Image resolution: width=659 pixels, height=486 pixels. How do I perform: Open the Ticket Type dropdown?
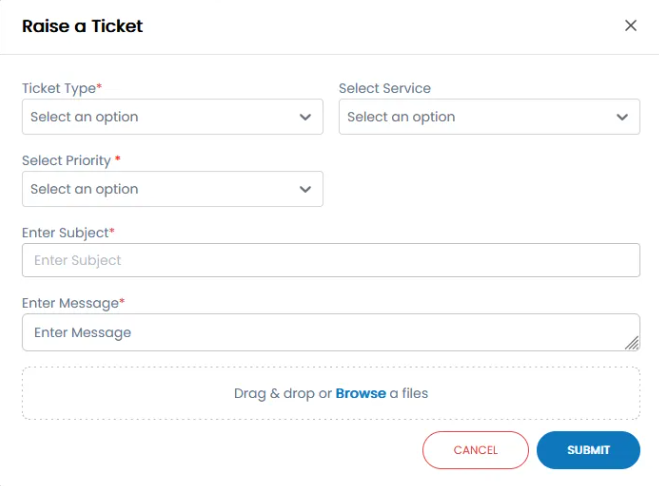(160, 117)
